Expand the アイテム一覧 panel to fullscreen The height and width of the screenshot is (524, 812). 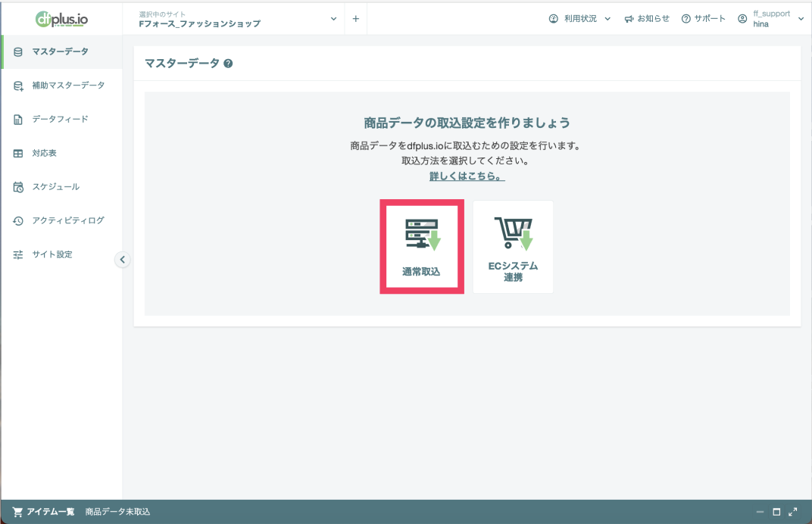(x=792, y=512)
